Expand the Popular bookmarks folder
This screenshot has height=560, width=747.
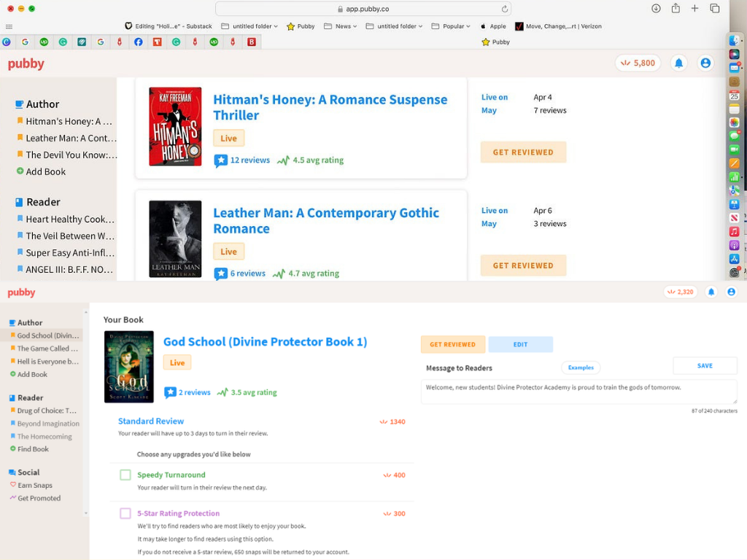(457, 26)
